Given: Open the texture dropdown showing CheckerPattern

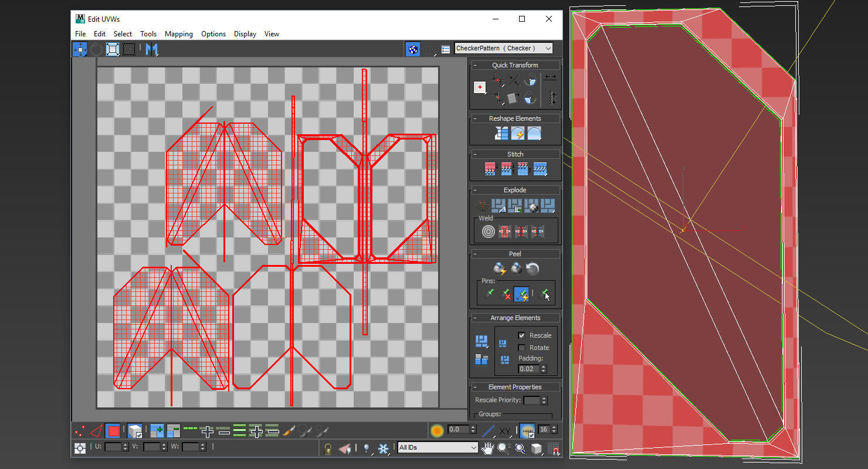Looking at the screenshot, I should 504,49.
